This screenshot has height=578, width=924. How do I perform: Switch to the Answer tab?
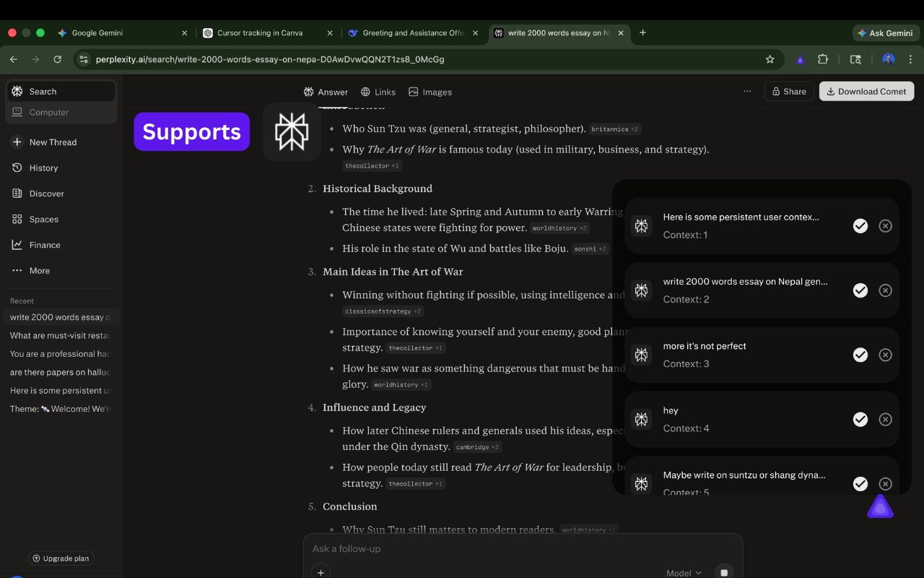[326, 92]
